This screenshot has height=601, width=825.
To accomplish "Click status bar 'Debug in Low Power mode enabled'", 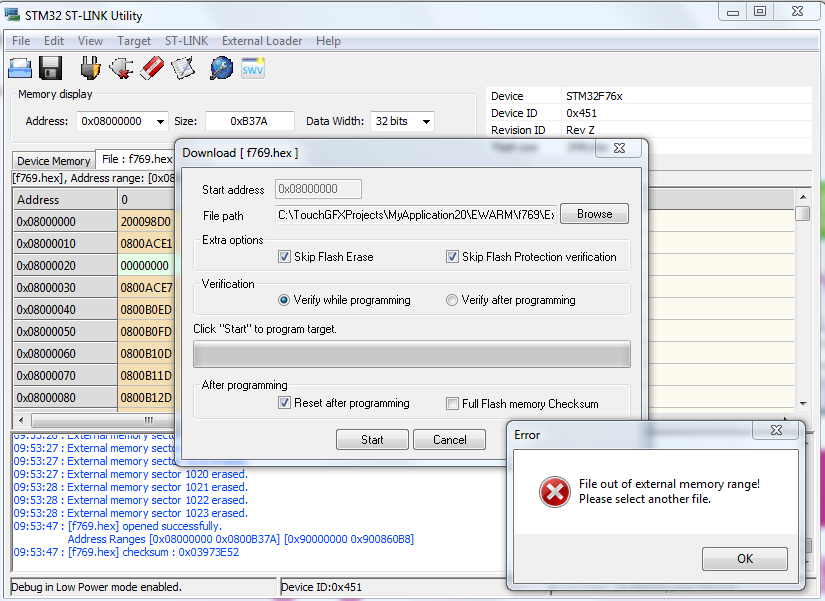I will 96,587.
